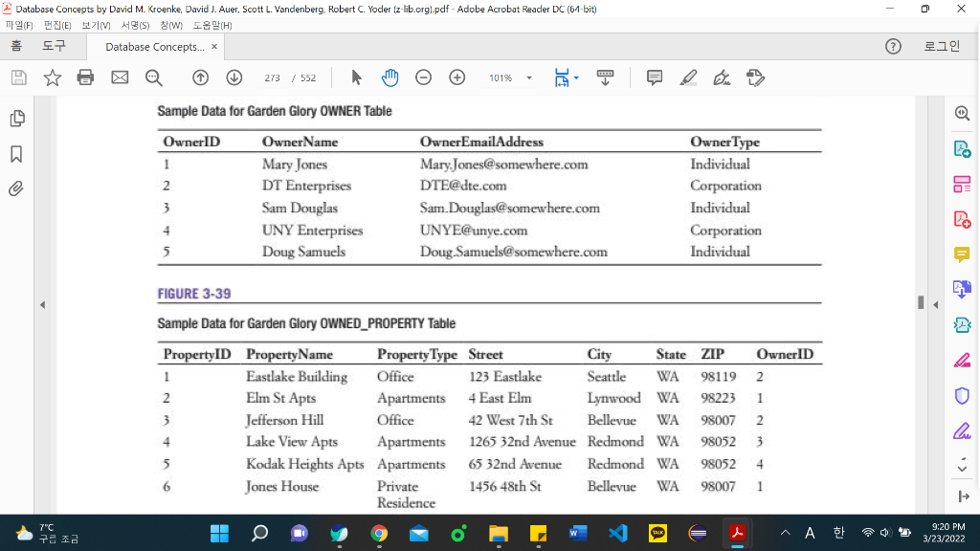Zoom in with the plus icon
The height and width of the screenshot is (551, 980).
[457, 77]
